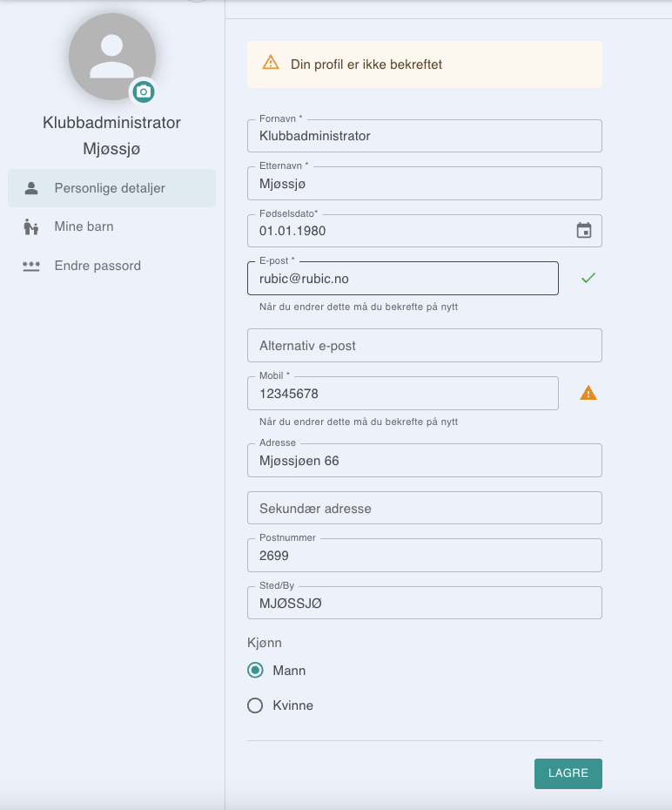Select the Kvinne gender radio button
The height and width of the screenshot is (810, 672).
255,705
